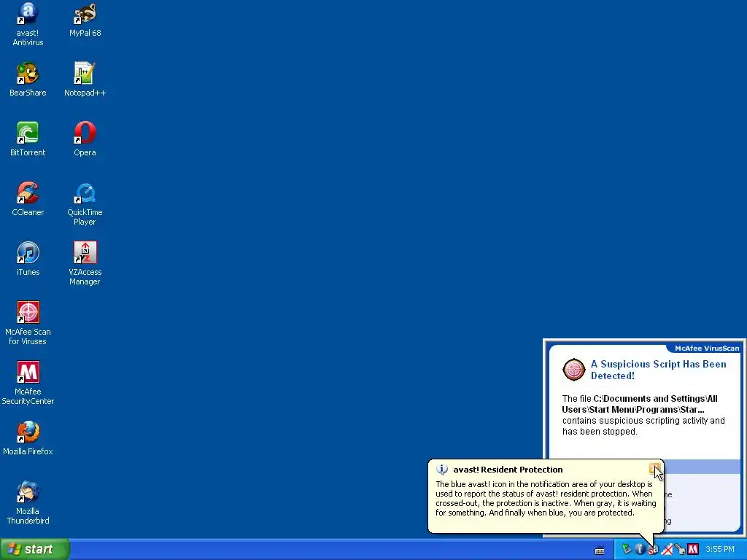Launch the Opera browser shortcut
This screenshot has height=560, width=747.
pos(85,139)
